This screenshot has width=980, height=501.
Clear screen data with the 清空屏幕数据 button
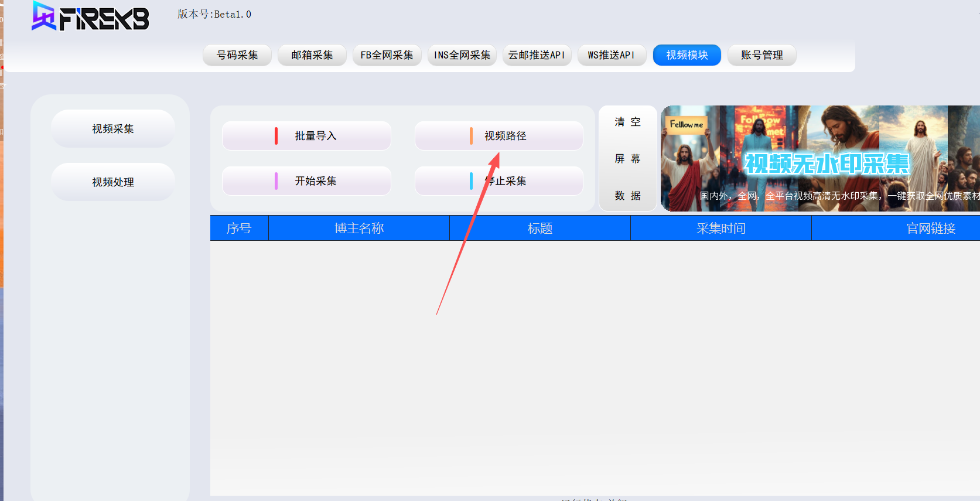[627, 159]
